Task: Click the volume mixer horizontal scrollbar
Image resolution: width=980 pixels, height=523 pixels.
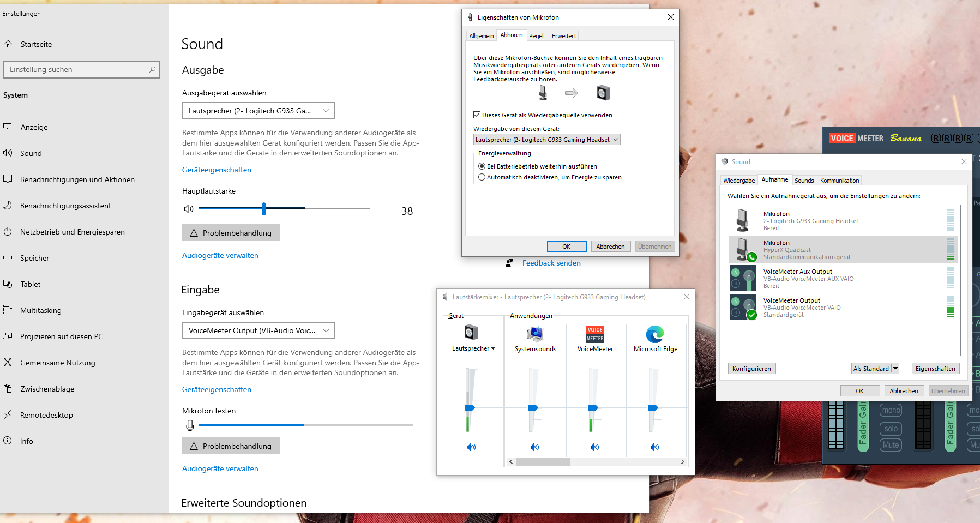Action: pyautogui.click(x=543, y=461)
